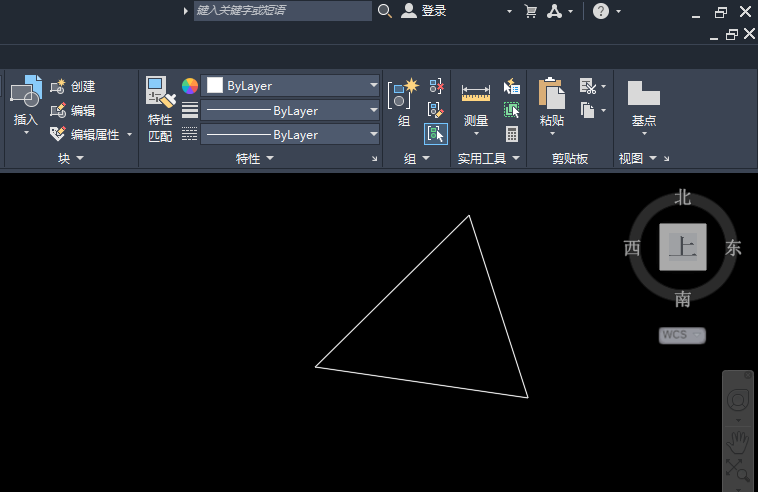Click the Select All icon
Image resolution: width=758 pixels, height=492 pixels.
(x=511, y=110)
